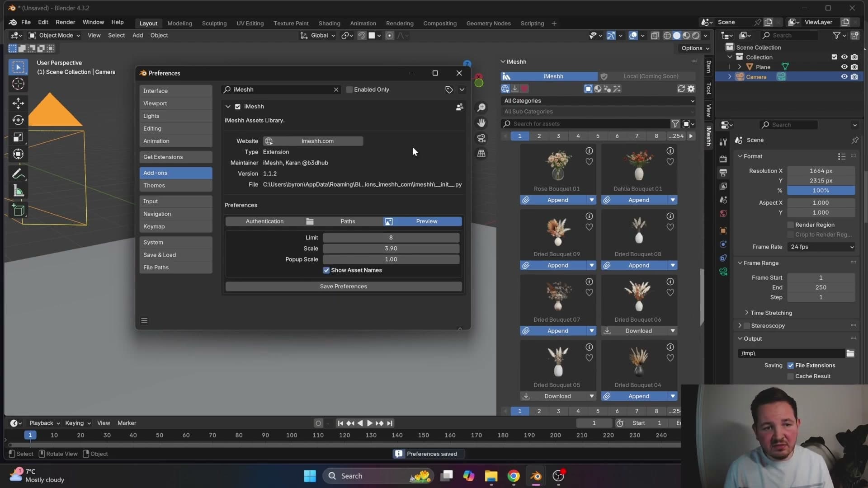
Task: Expand Plane in outliner
Action: [x=740, y=67]
